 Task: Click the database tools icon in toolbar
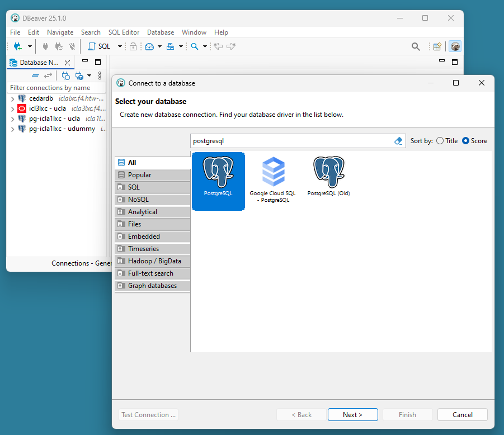(171, 46)
